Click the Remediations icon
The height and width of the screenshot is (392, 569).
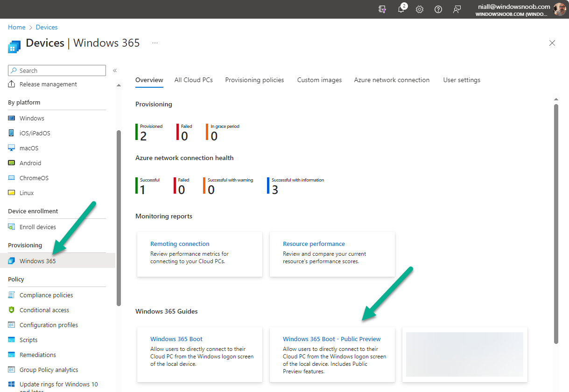pos(12,355)
